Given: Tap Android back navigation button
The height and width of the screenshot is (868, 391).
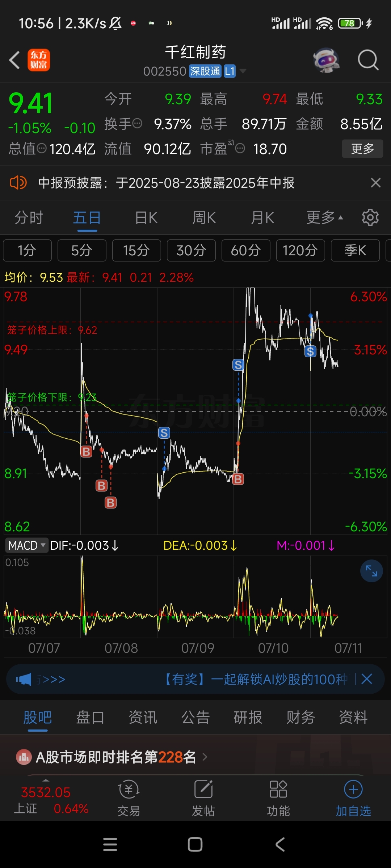Looking at the screenshot, I should (280, 844).
